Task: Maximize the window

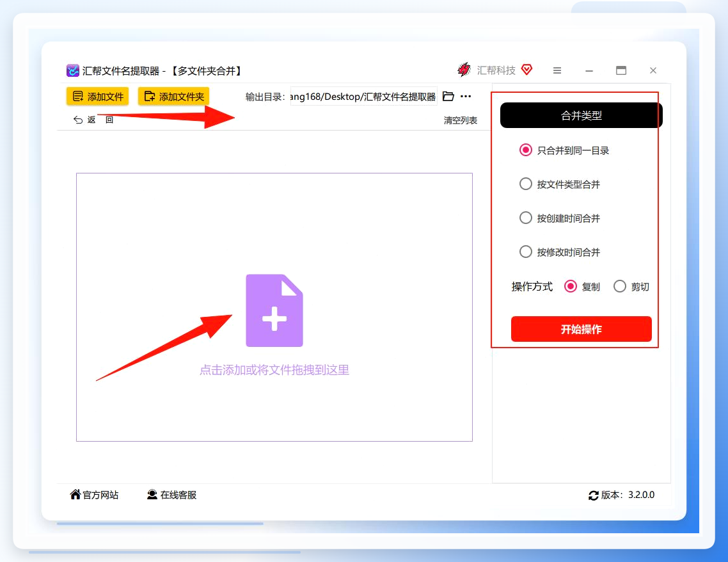Action: pos(621,70)
